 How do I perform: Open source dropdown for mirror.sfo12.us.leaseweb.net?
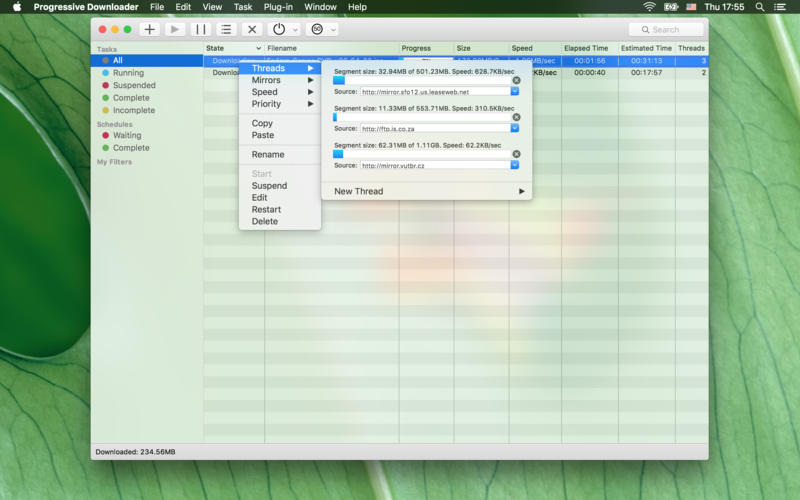(514, 91)
